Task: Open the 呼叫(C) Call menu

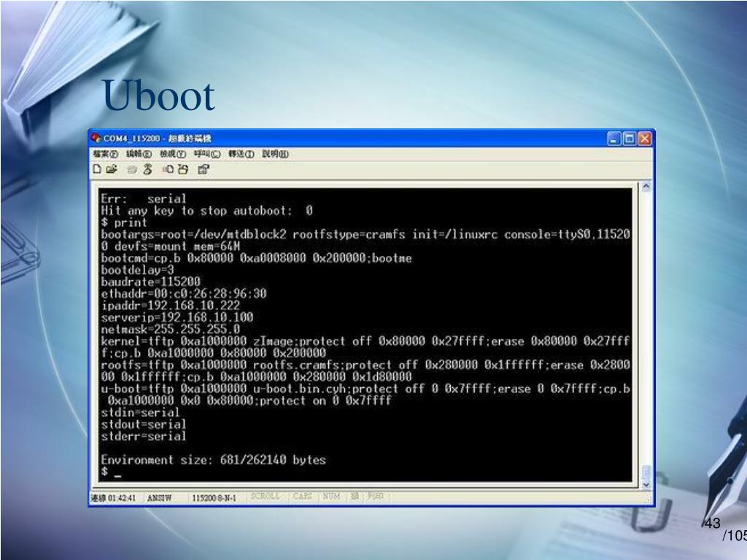Action: tap(206, 154)
